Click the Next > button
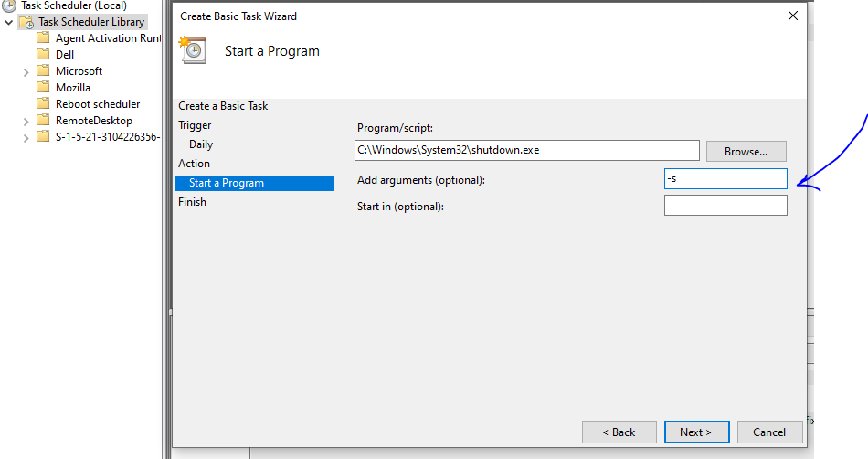This screenshot has width=868, height=459. (x=696, y=432)
